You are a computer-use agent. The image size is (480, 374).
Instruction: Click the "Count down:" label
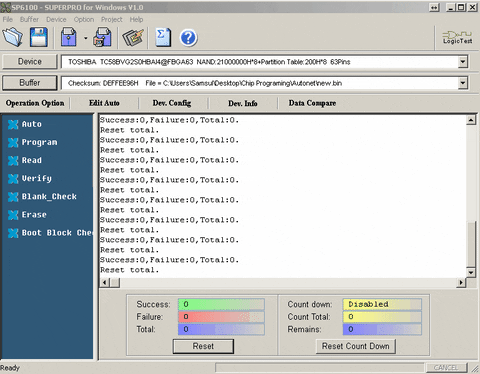coord(310,304)
